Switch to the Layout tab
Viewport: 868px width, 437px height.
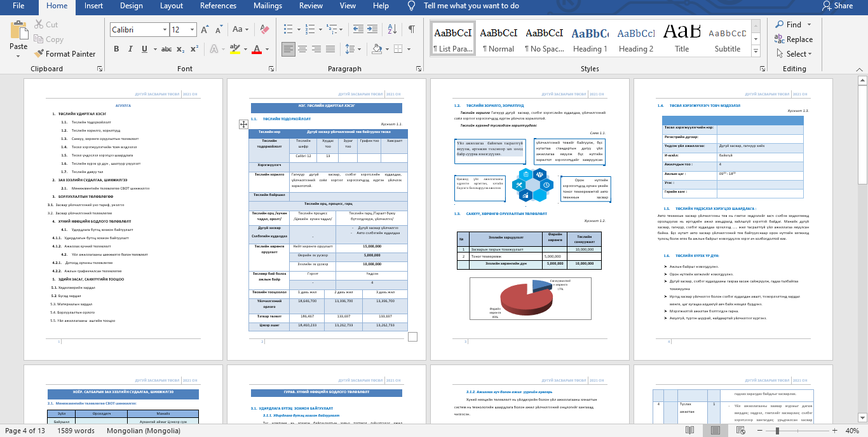[x=172, y=6]
